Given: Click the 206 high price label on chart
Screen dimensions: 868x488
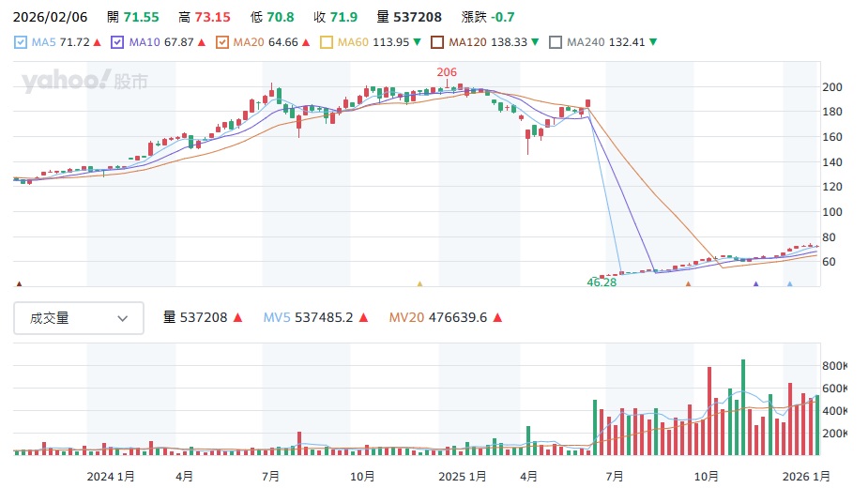Looking at the screenshot, I should [x=447, y=72].
